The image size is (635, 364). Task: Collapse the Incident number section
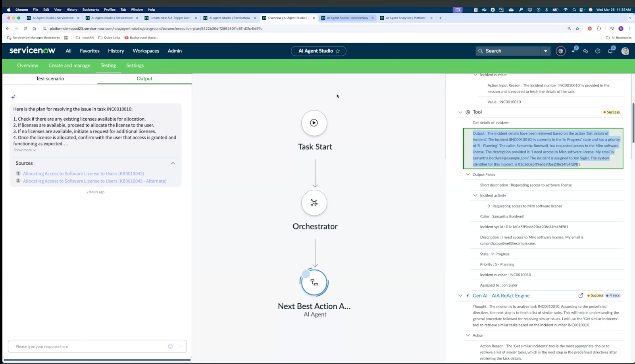pyautogui.click(x=475, y=75)
